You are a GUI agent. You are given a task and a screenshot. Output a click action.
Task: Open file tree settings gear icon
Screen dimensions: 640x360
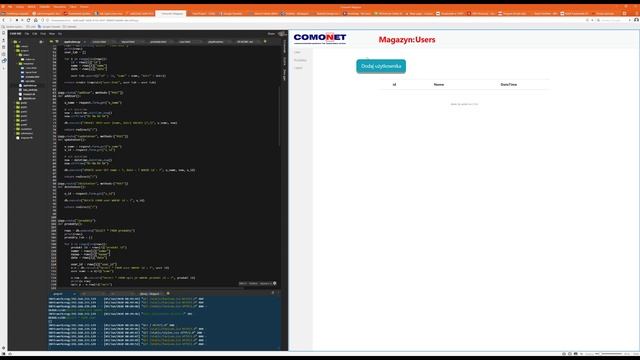click(41, 42)
